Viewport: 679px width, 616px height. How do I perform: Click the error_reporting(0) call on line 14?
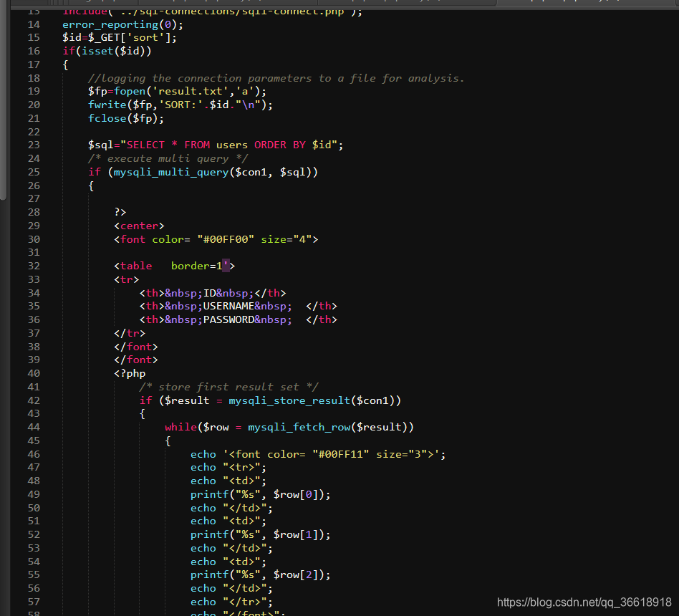[122, 24]
